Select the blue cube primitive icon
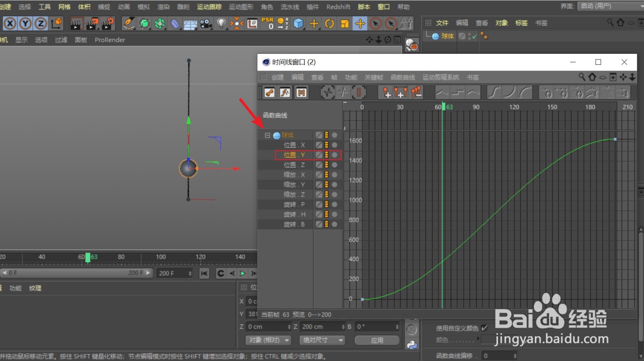 point(298,24)
